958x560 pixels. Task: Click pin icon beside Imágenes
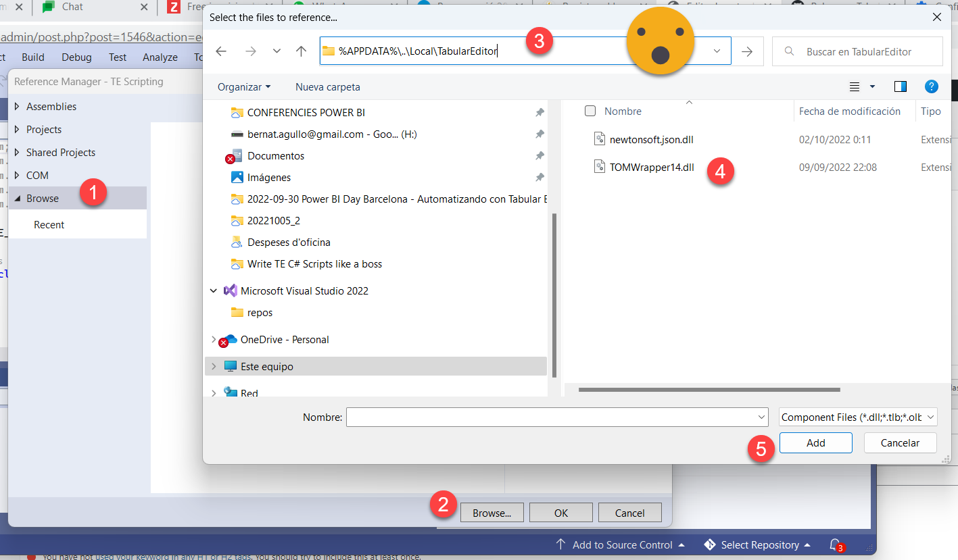click(x=540, y=178)
